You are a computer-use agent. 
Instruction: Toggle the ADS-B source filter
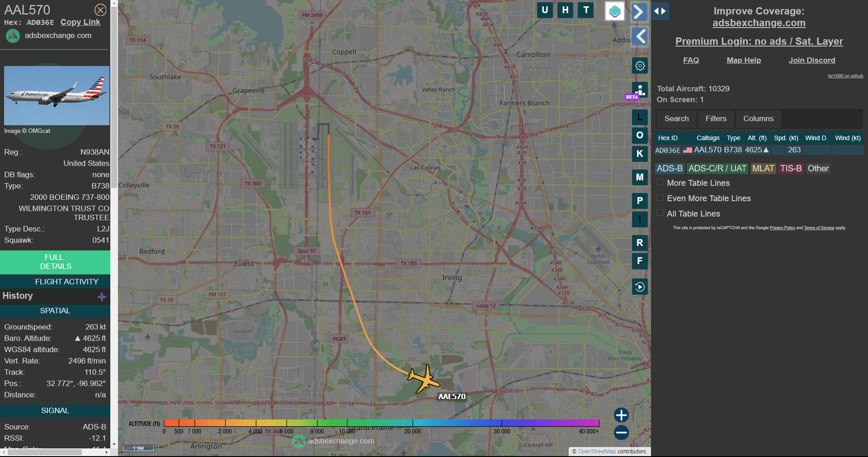pyautogui.click(x=670, y=169)
